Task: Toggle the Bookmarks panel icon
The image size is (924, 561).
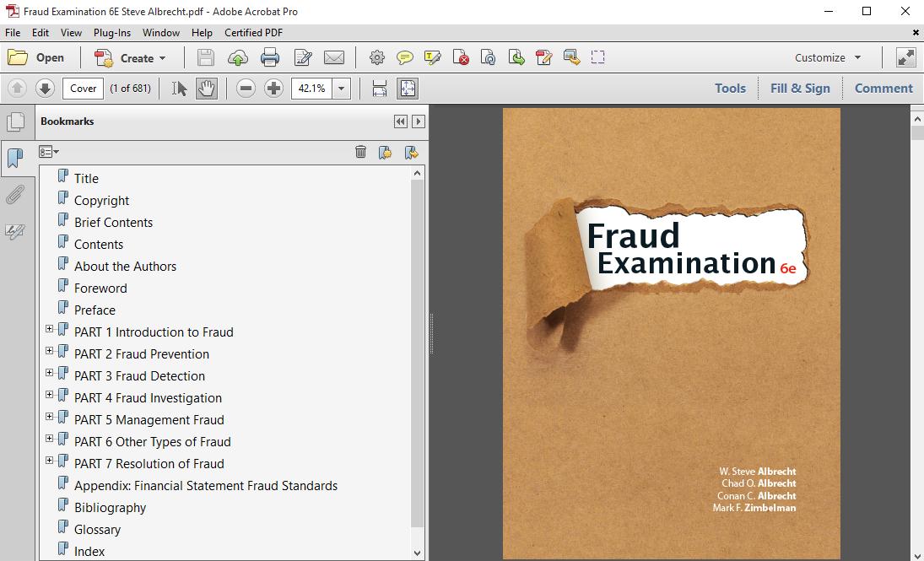Action: 16,159
